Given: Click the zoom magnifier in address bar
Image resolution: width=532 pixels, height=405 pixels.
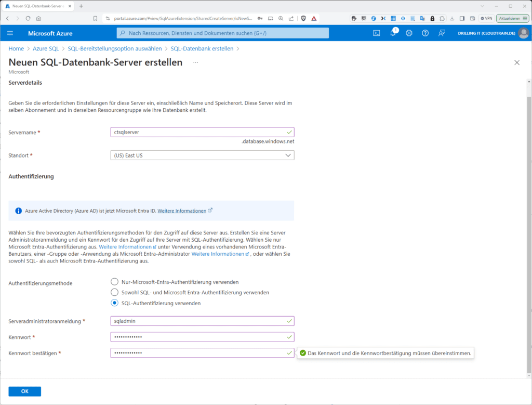Looking at the screenshot, I should [x=281, y=18].
